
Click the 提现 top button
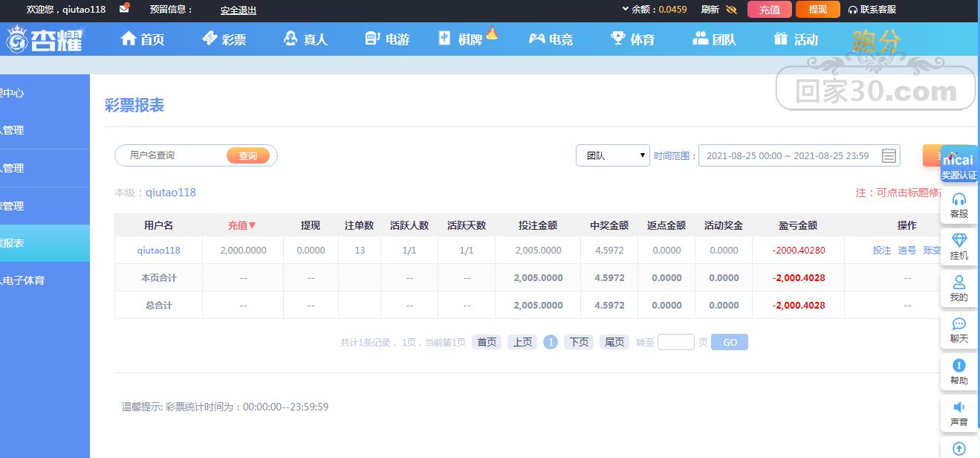[x=818, y=10]
